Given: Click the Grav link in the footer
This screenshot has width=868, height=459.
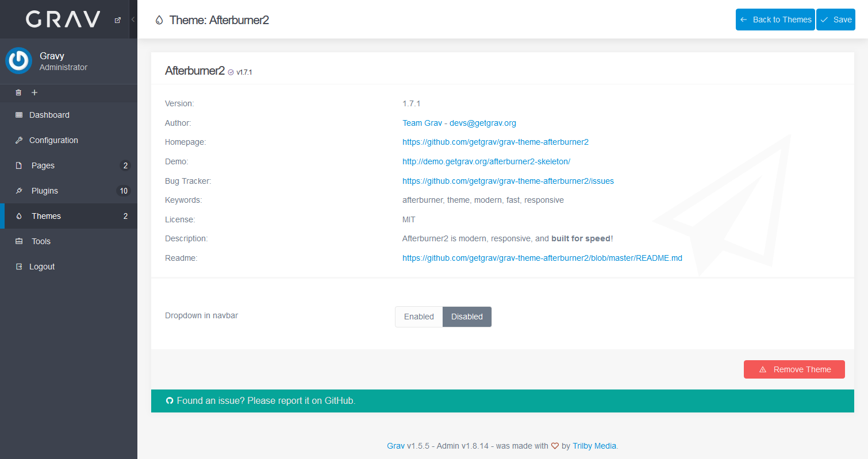Looking at the screenshot, I should point(395,446).
